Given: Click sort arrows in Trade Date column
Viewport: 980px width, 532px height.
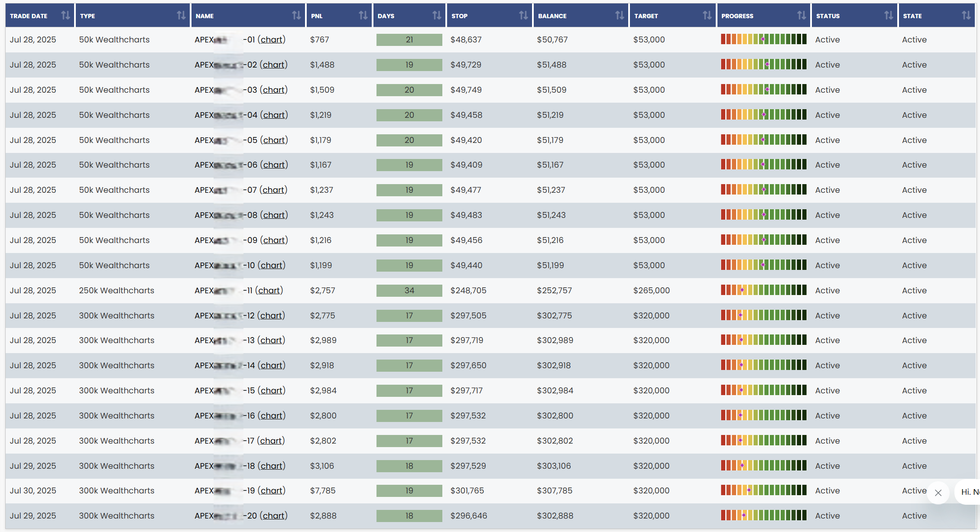Looking at the screenshot, I should (x=65, y=16).
